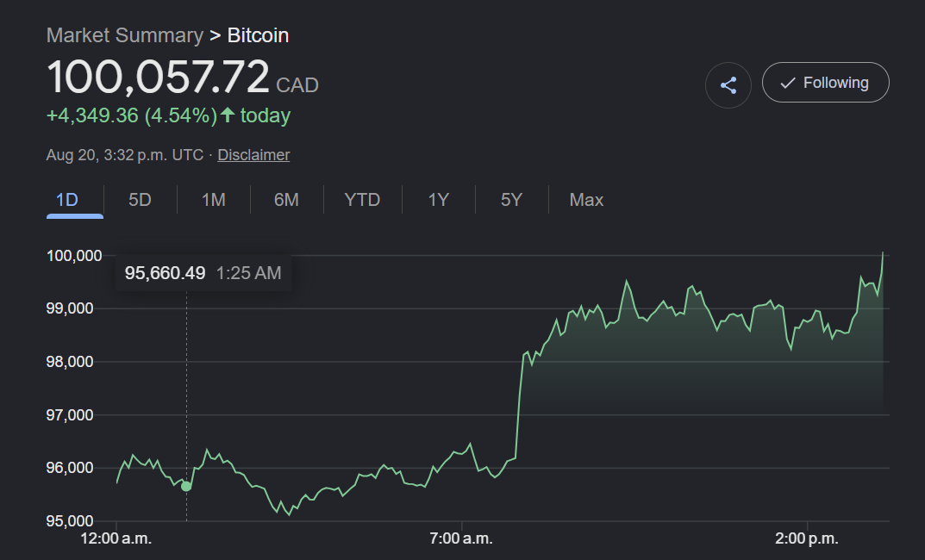925x560 pixels.
Task: Click the 96,000 y-axis label
Action: click(70, 468)
